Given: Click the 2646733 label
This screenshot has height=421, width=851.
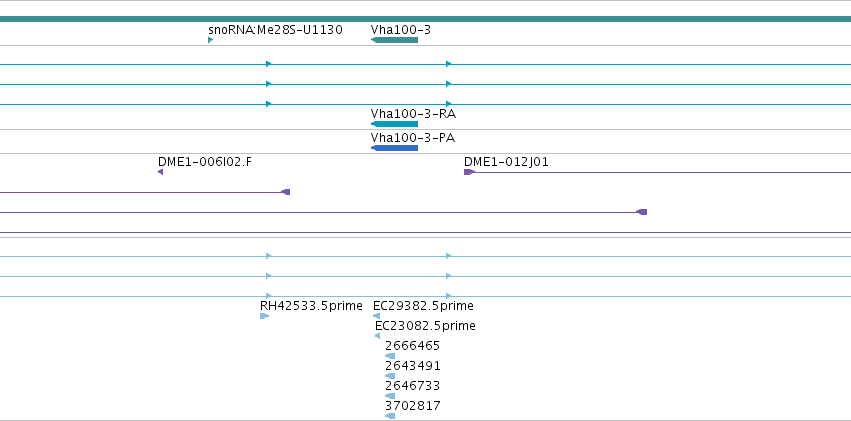Looking at the screenshot, I should coord(412,386).
